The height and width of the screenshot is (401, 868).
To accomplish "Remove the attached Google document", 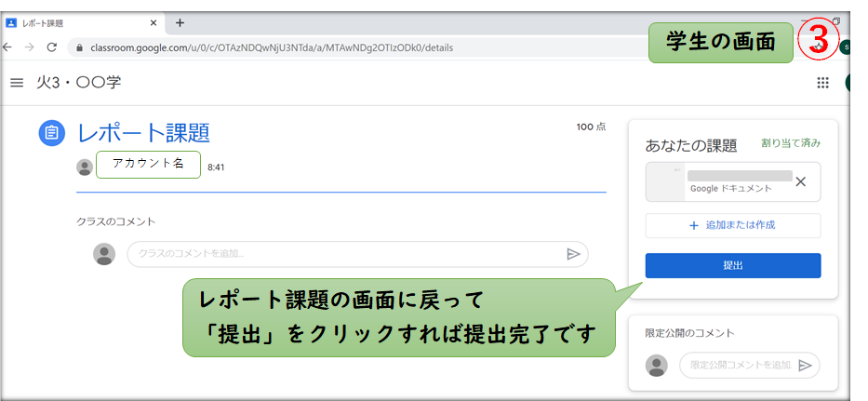I will pos(800,181).
